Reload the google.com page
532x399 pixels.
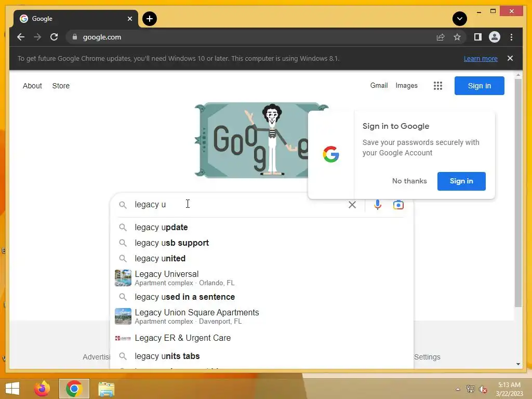[x=54, y=37]
